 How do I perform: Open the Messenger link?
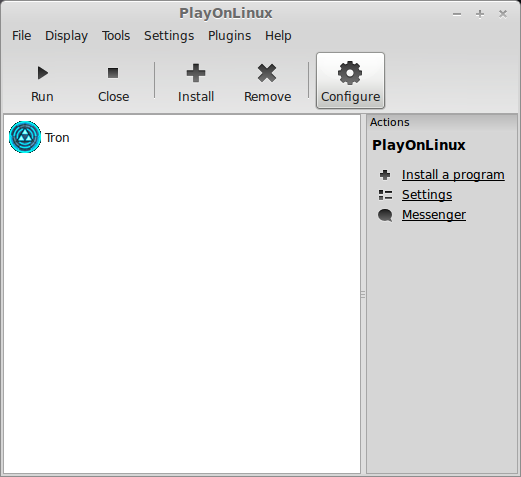click(x=434, y=215)
